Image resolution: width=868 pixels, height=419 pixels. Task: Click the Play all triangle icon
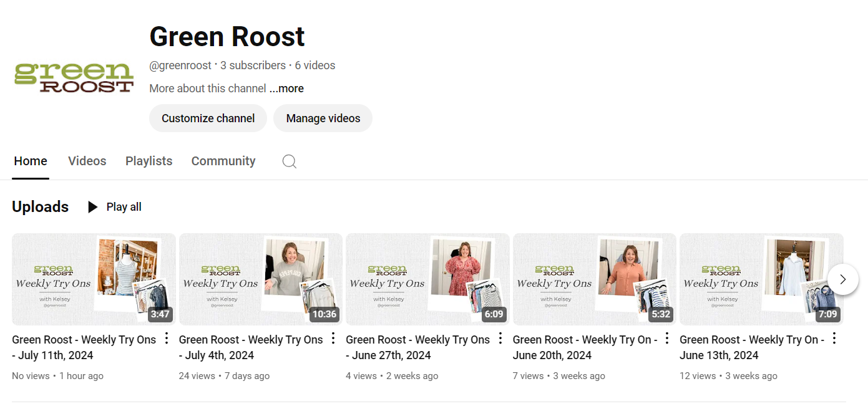coord(92,207)
